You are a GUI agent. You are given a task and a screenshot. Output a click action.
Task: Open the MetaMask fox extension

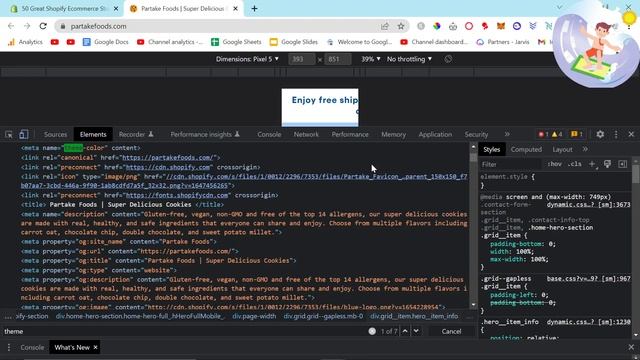pyautogui.click(x=501, y=26)
